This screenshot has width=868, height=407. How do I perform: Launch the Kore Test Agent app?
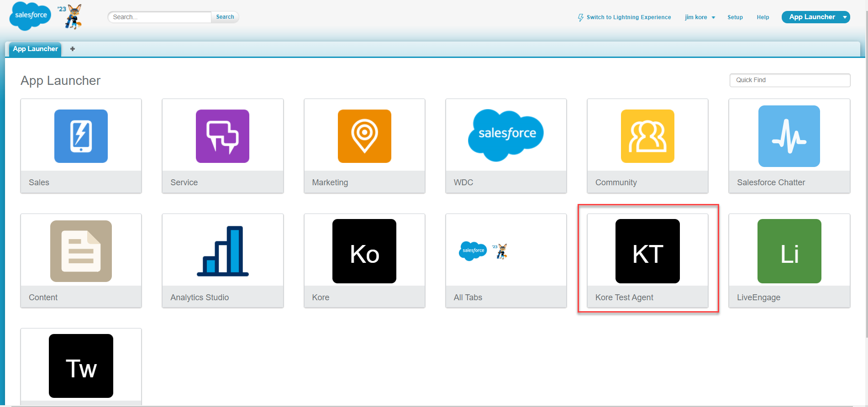[x=647, y=251]
